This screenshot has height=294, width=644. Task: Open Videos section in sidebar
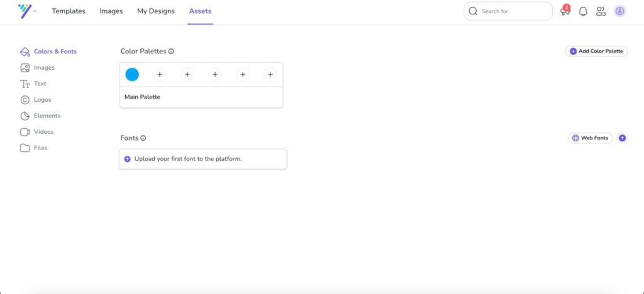[43, 132]
